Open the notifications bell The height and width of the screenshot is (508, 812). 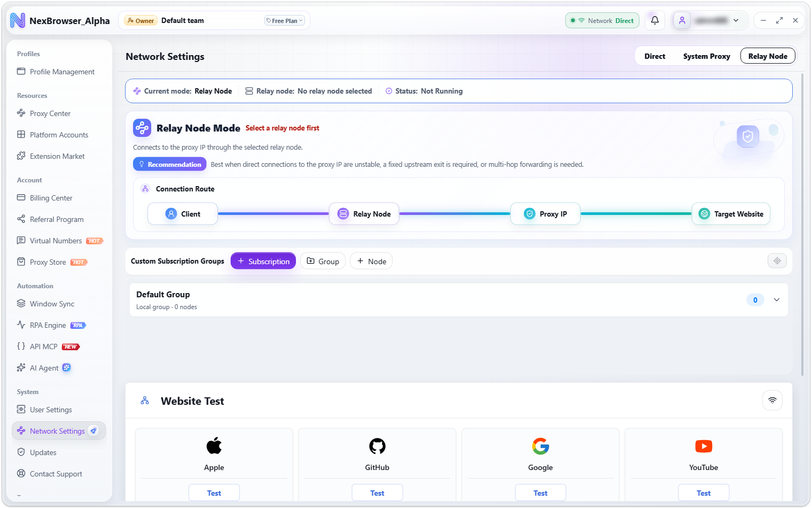[655, 20]
